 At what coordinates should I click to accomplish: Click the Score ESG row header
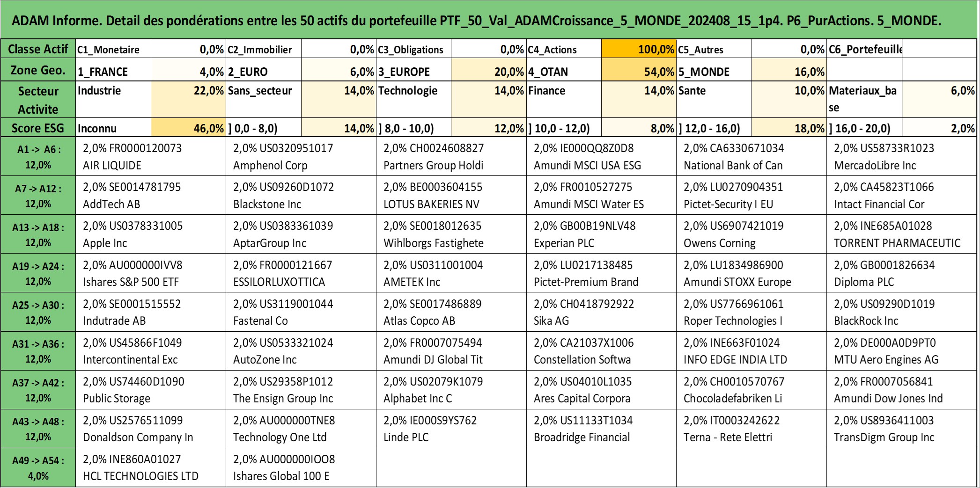(x=38, y=128)
